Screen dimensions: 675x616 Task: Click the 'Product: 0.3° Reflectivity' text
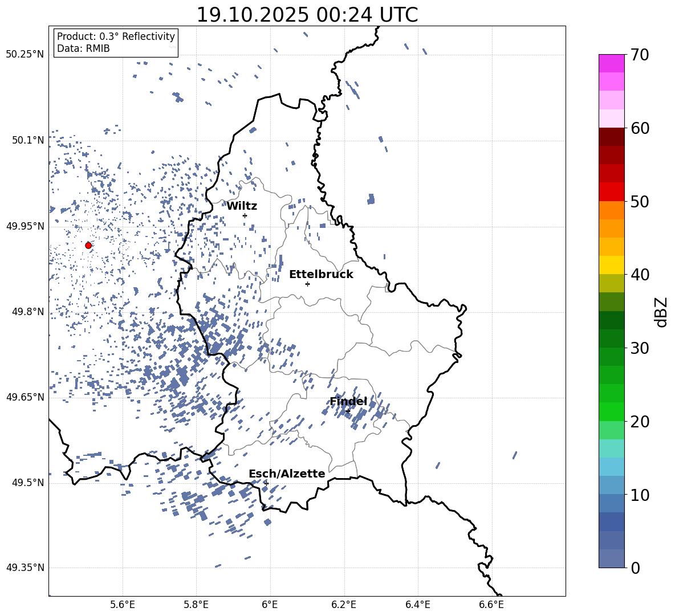(116, 36)
